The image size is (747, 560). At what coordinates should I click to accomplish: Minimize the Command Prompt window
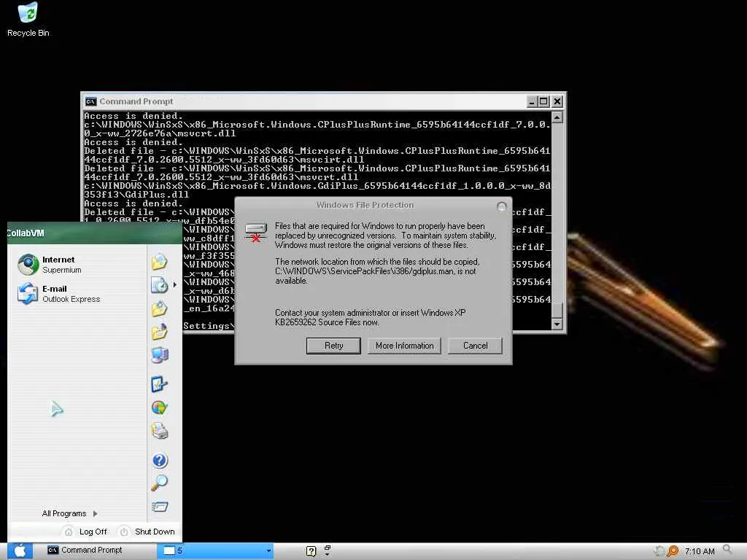(532, 101)
